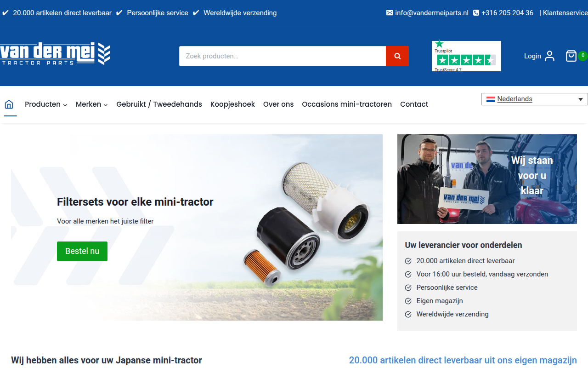The width and height of the screenshot is (588, 368).
Task: Expand the Producten menu
Action: click(46, 104)
